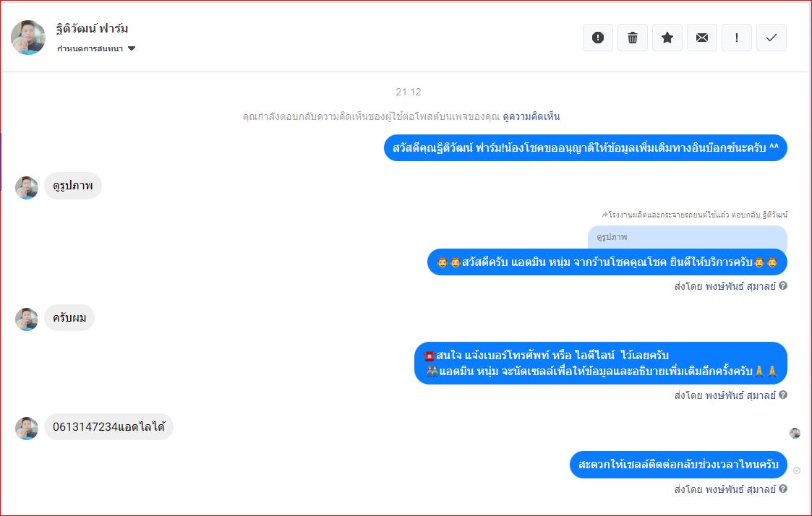
Task: Mark conversation unread with envelope icon
Action: click(x=701, y=38)
